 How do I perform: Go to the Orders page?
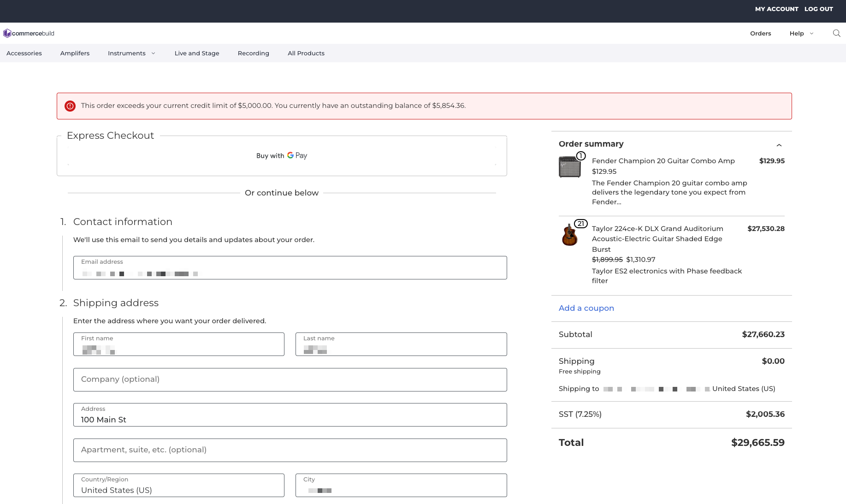(x=760, y=33)
